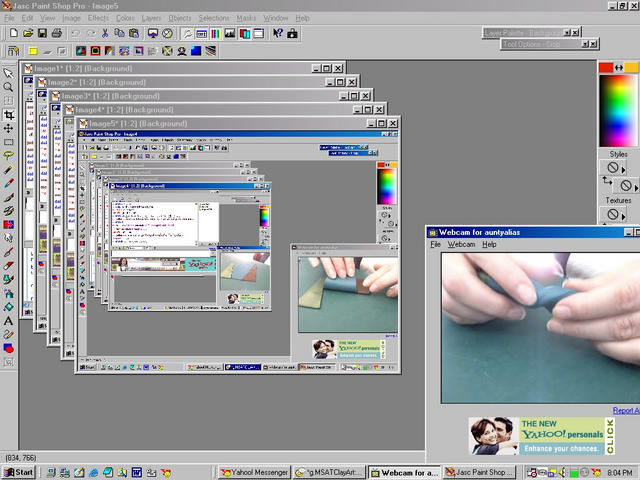640x480 pixels.
Task: Select the Airbrush spray can tool
Action: click(x=8, y=293)
